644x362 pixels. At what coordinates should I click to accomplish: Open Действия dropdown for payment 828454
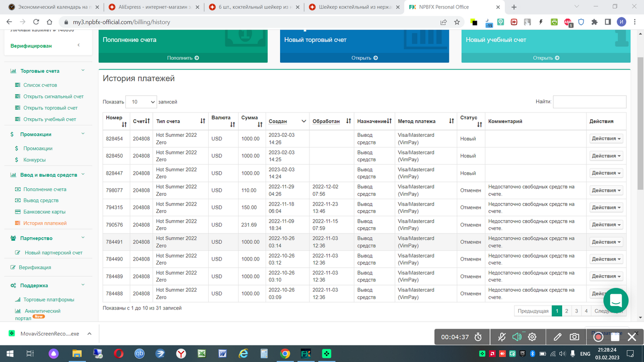[x=606, y=138]
